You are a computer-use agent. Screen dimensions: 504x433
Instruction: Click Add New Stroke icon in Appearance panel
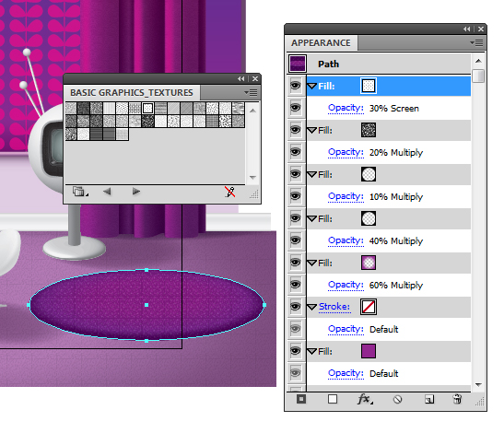click(301, 399)
